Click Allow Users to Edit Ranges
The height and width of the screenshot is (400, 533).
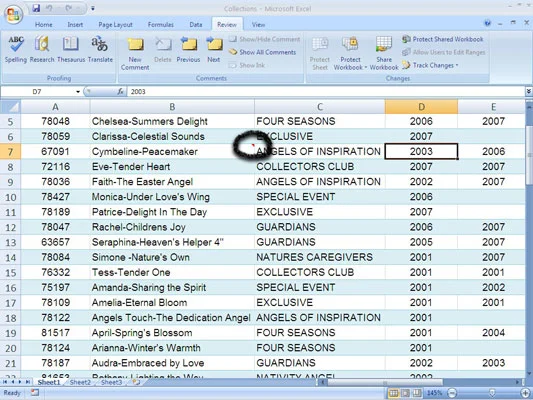[444, 52]
